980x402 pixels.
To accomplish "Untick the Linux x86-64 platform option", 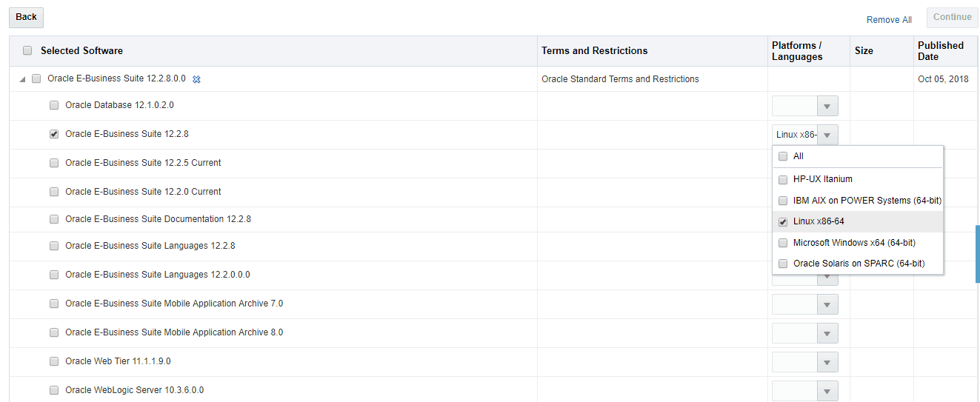I will [783, 222].
